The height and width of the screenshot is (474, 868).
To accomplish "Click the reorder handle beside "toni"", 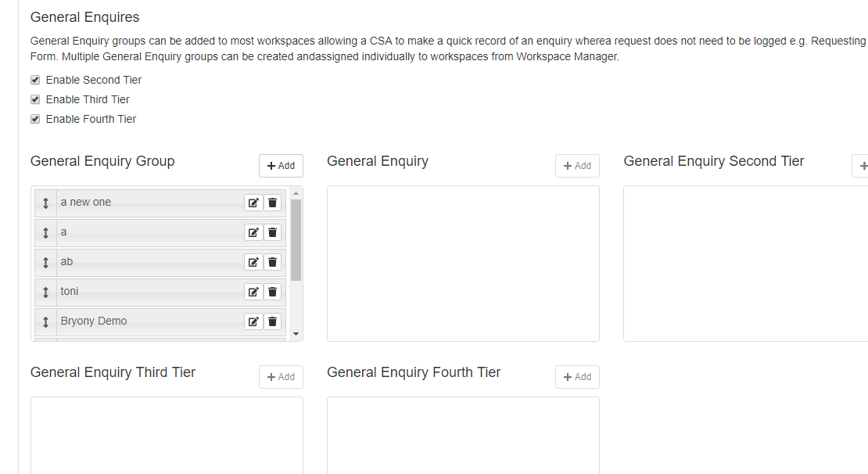I will click(x=45, y=291).
